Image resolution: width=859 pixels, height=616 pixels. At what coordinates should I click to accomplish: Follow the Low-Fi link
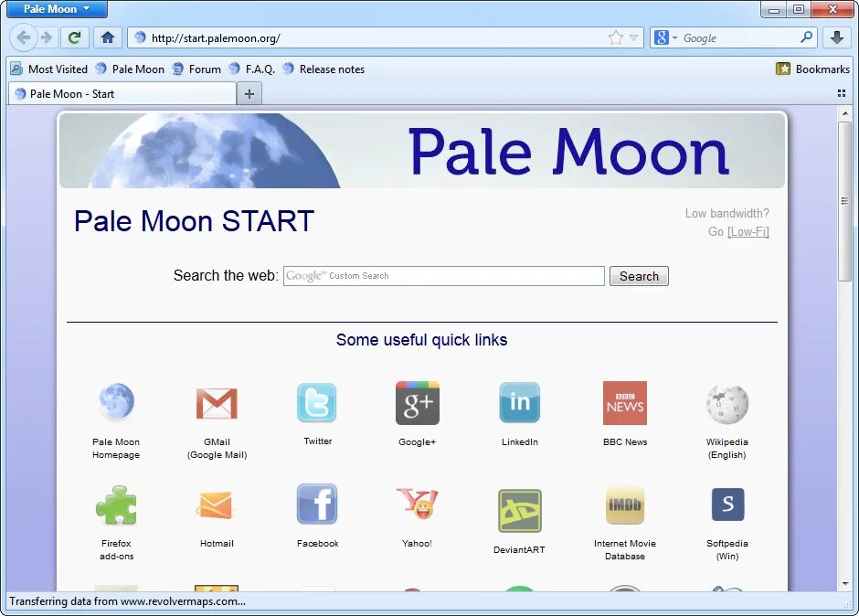click(x=748, y=232)
